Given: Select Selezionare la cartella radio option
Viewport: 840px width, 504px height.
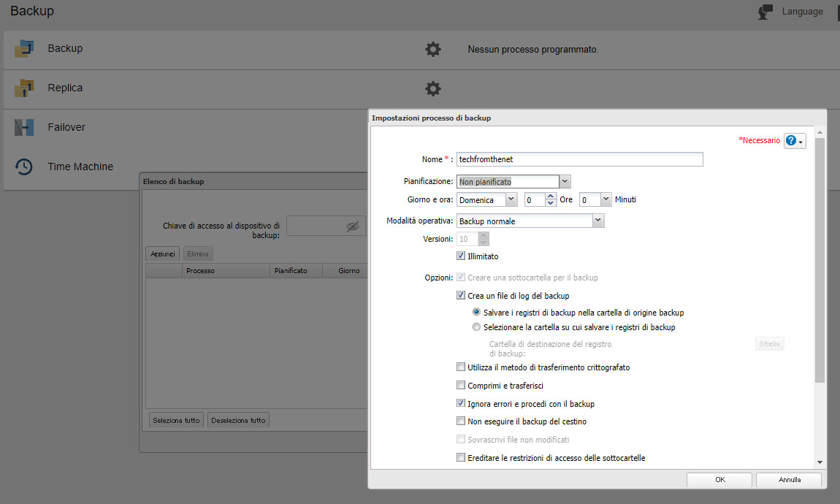Looking at the screenshot, I should point(477,327).
